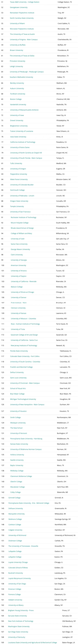The width and height of the screenshot is (78, 644).
Task: Open the Lehigh University page
Action: click(x=16, y=67)
